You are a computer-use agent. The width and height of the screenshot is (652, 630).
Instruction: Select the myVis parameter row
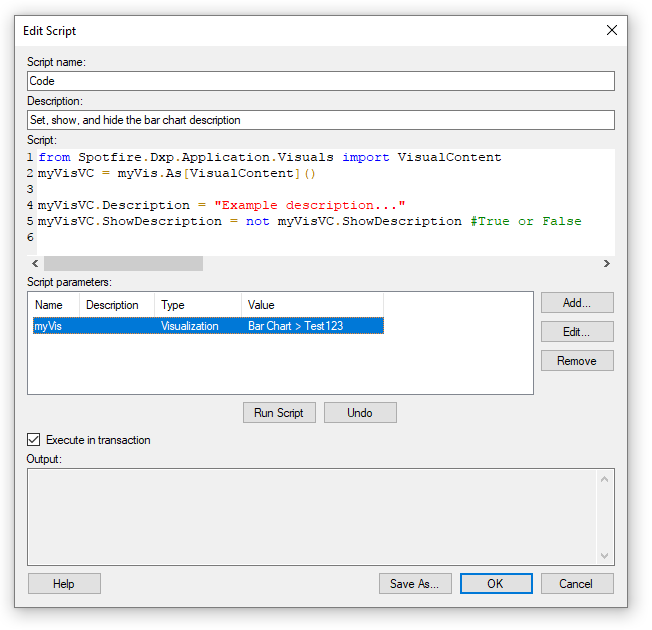[208, 326]
